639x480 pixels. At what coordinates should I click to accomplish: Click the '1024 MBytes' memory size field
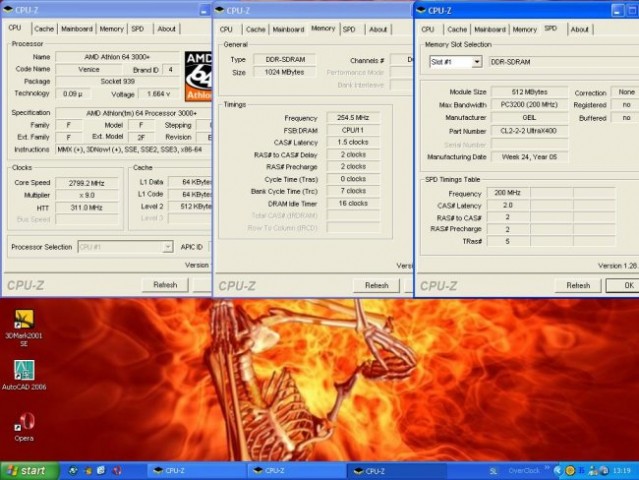click(x=284, y=72)
